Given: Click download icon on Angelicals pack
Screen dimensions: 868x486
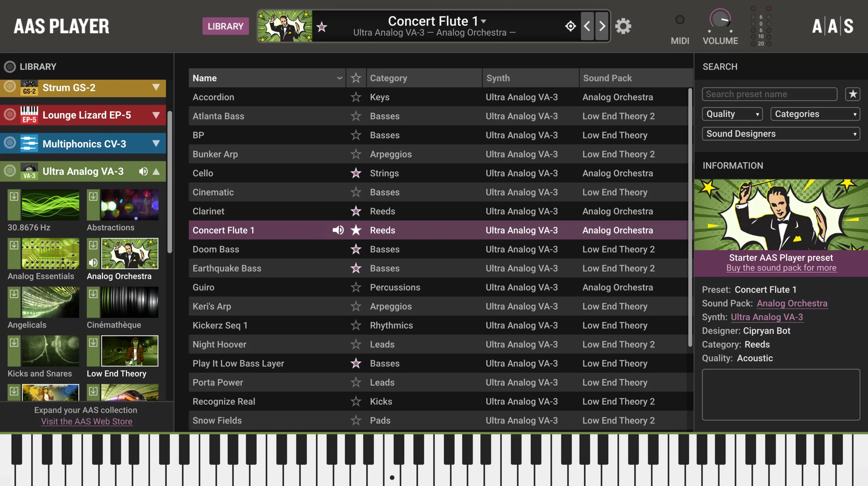Looking at the screenshot, I should [14, 293].
